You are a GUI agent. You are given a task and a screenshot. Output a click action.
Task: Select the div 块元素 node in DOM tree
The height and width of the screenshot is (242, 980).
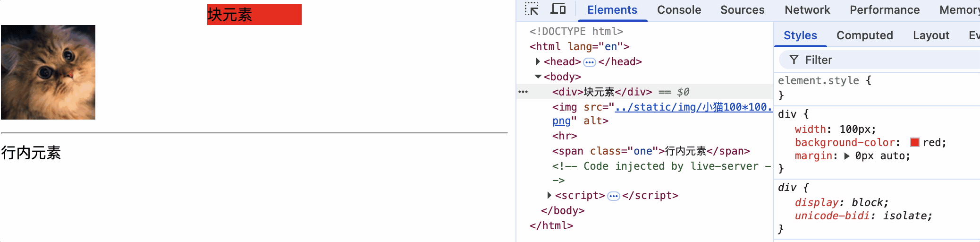point(602,92)
